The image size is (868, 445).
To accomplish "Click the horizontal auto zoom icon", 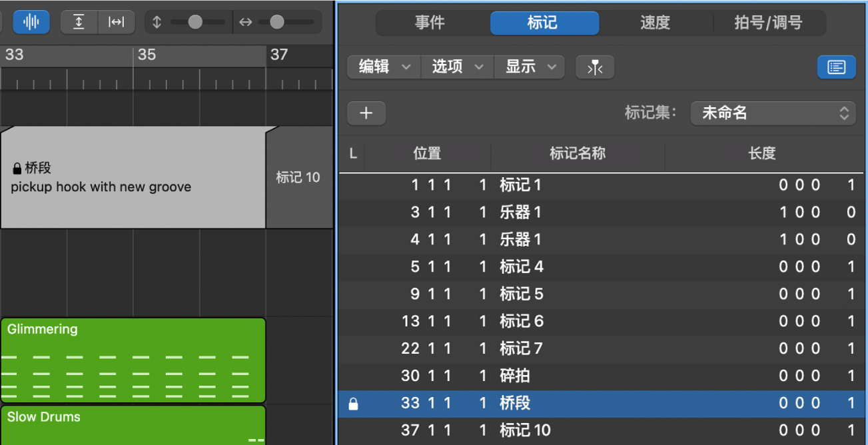I will point(116,22).
